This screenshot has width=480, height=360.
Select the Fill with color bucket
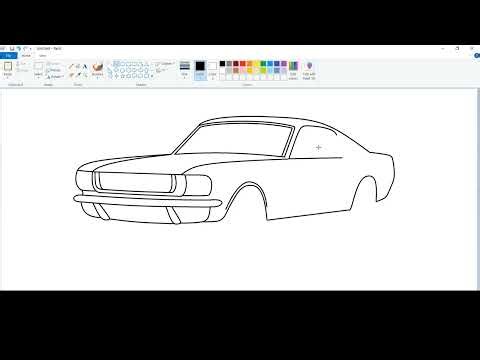(x=78, y=66)
